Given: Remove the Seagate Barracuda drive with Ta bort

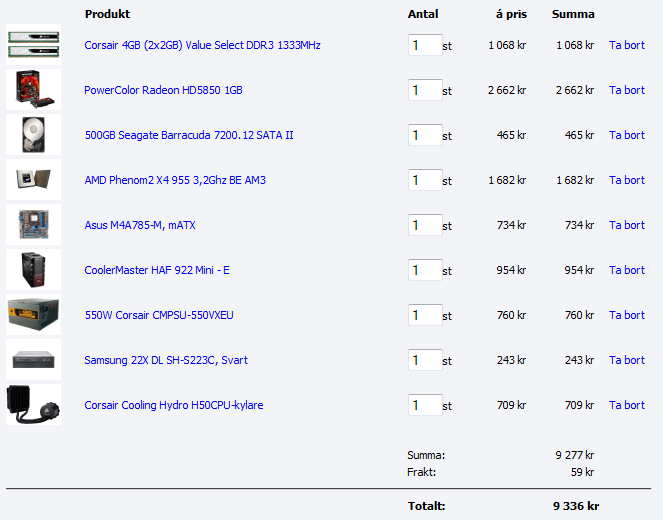Looking at the screenshot, I should [627, 135].
